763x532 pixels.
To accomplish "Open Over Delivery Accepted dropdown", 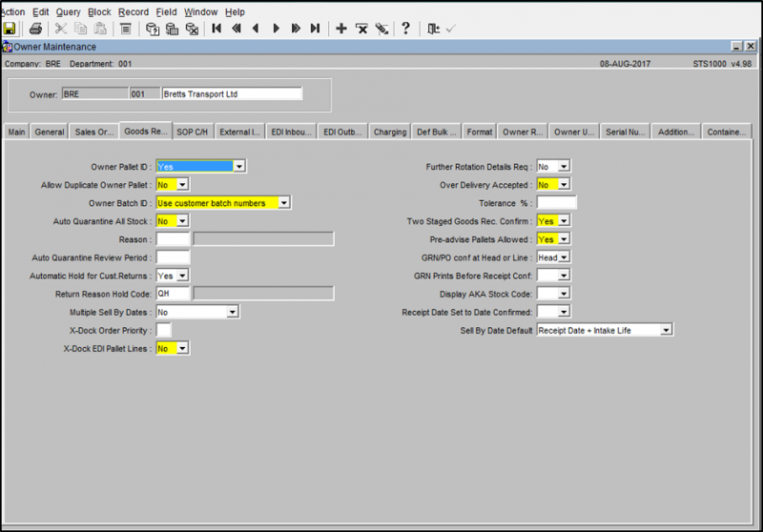I will [564, 185].
